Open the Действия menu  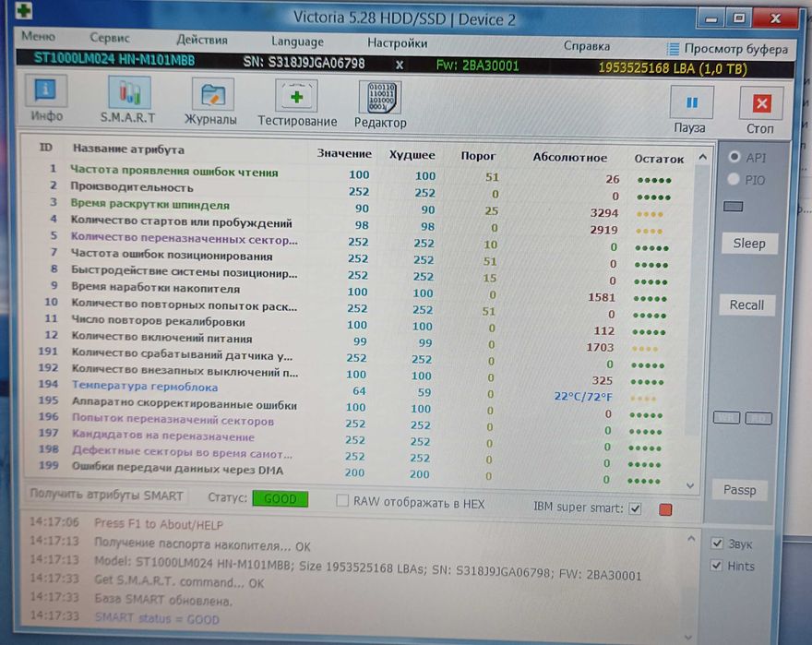point(202,40)
